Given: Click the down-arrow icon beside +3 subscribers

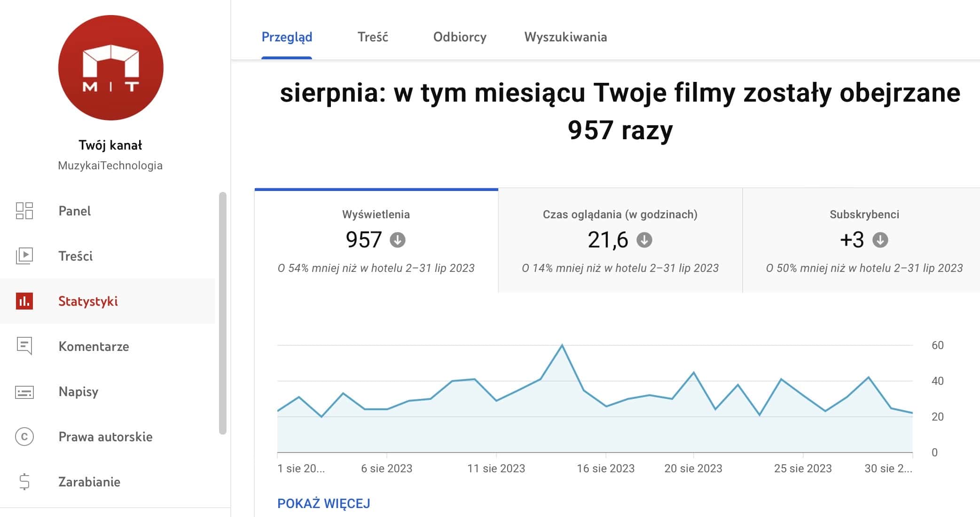Looking at the screenshot, I should click(880, 240).
